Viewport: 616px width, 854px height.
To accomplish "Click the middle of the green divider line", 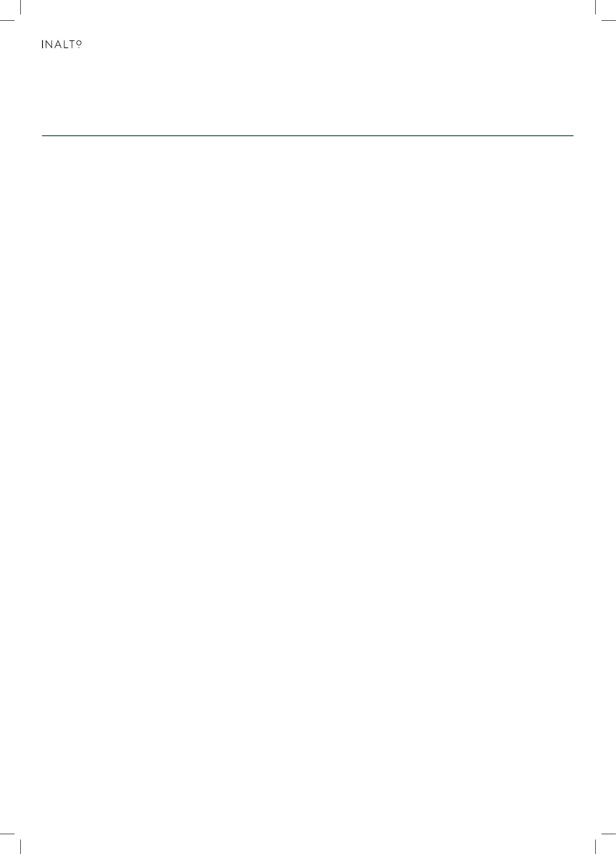I will [308, 136].
